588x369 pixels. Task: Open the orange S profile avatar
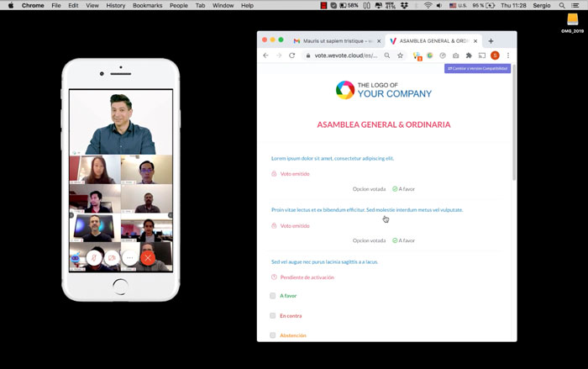(495, 55)
